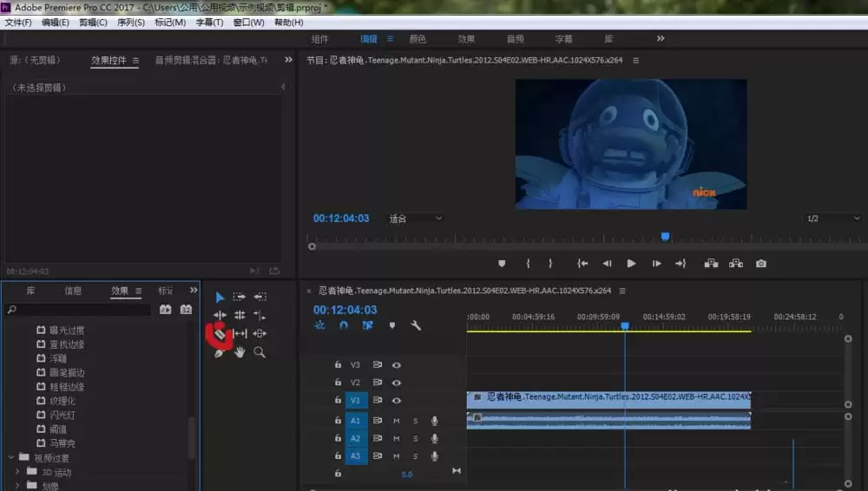Expand the 3D 运动 folder

coord(17,472)
